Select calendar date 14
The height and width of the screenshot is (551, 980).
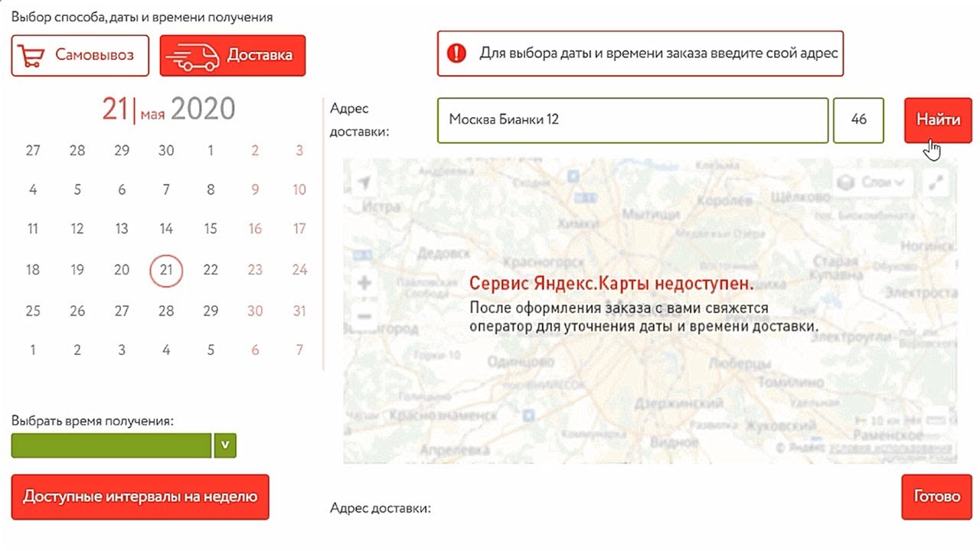166,229
